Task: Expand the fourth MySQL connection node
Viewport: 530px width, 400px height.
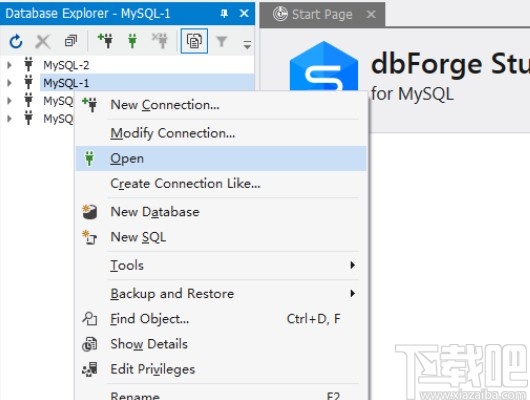Action: 9,119
